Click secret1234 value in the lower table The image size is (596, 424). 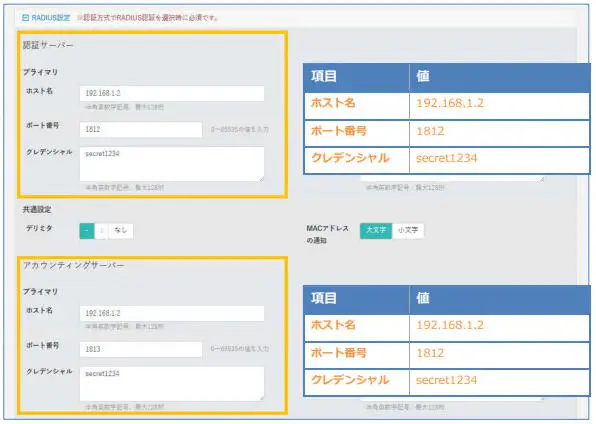446,380
